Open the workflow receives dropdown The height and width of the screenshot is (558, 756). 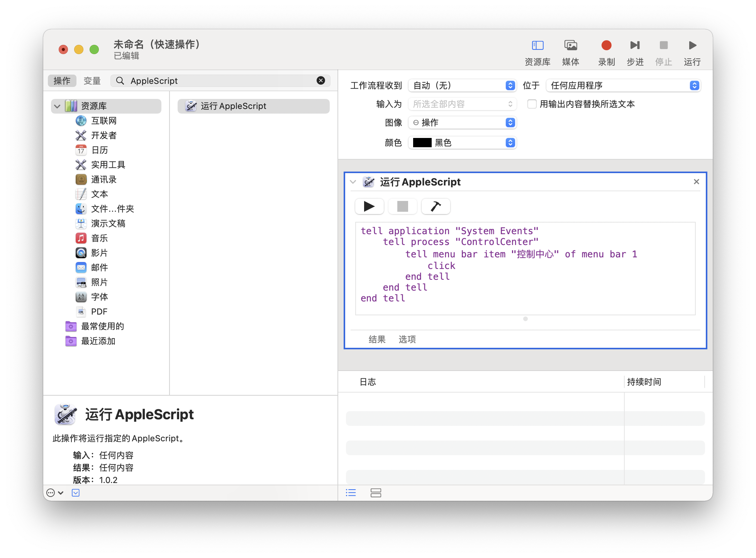tap(462, 85)
